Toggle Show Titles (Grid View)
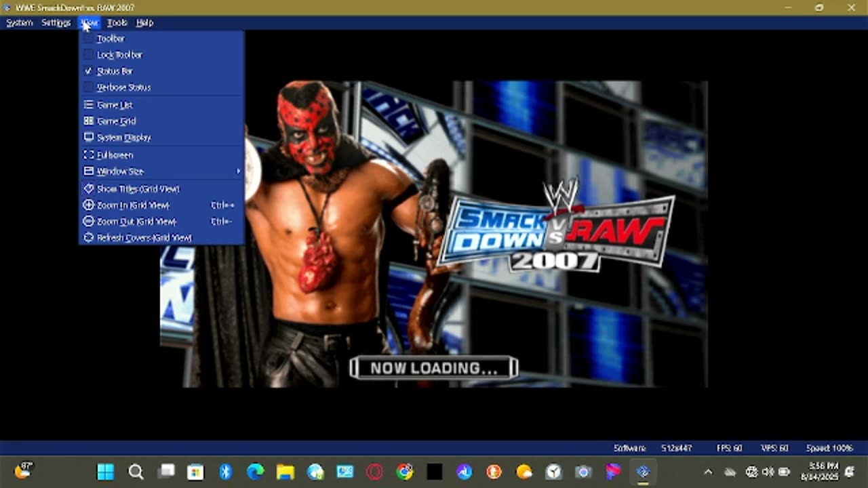Viewport: 868px width, 488px height. (x=161, y=189)
